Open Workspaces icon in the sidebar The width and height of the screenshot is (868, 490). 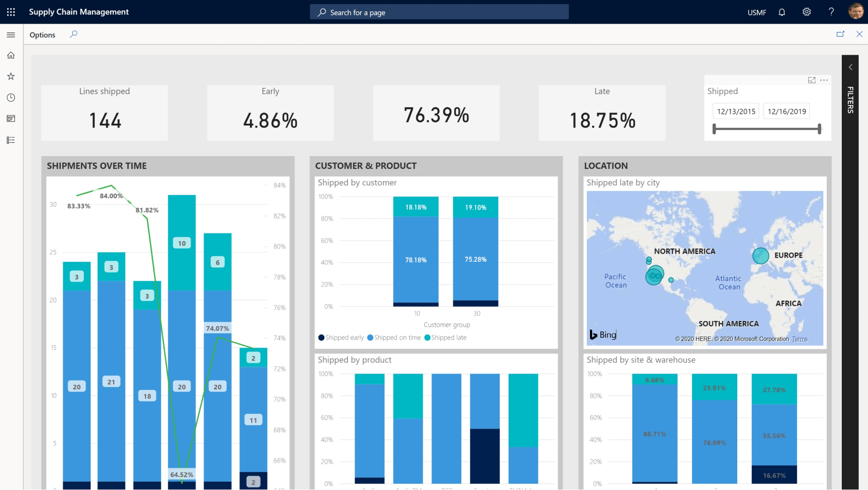coord(11,119)
